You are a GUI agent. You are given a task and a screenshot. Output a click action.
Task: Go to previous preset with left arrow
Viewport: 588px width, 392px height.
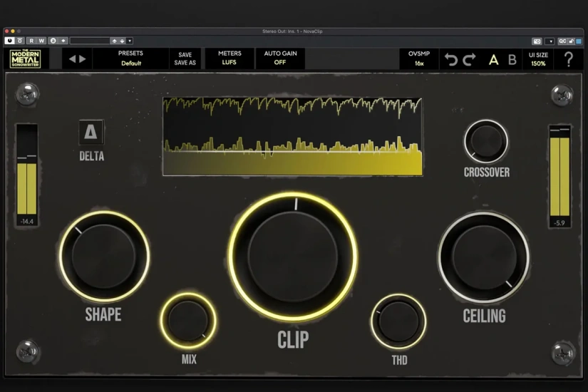point(73,59)
